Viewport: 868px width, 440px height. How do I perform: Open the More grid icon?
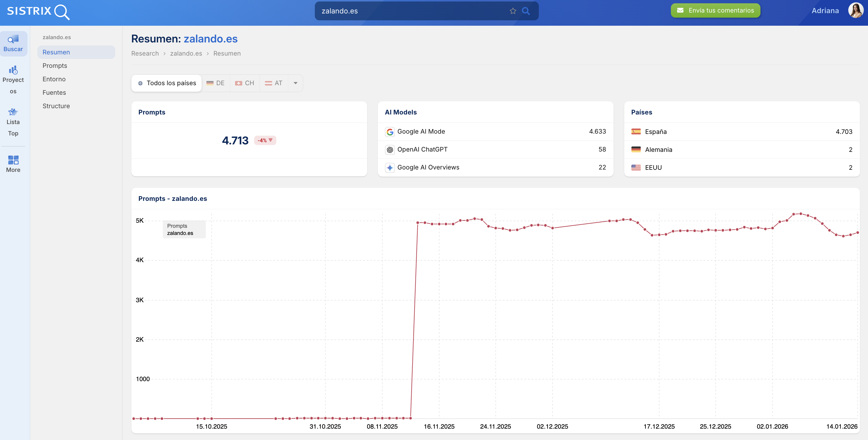click(x=13, y=164)
